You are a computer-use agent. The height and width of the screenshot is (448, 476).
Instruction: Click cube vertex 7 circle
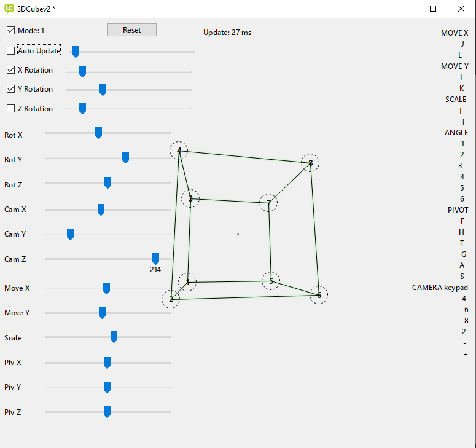point(268,203)
